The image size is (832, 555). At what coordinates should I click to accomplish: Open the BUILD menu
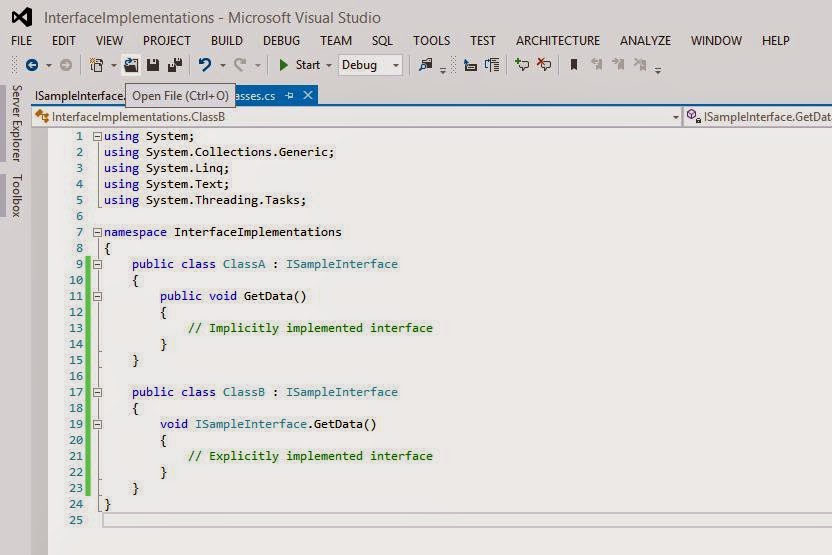(227, 41)
